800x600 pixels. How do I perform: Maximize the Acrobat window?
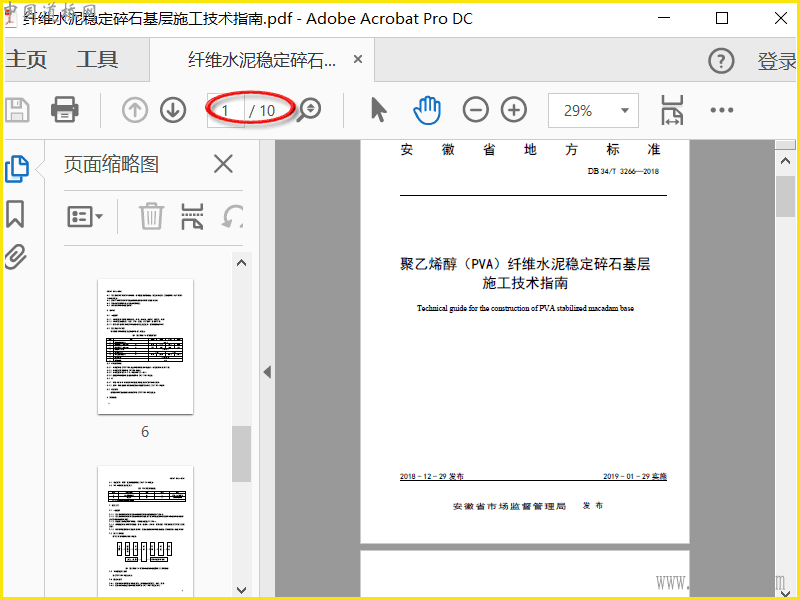click(721, 18)
